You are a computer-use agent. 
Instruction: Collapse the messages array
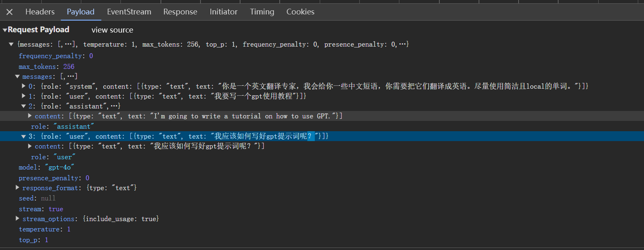click(x=17, y=76)
